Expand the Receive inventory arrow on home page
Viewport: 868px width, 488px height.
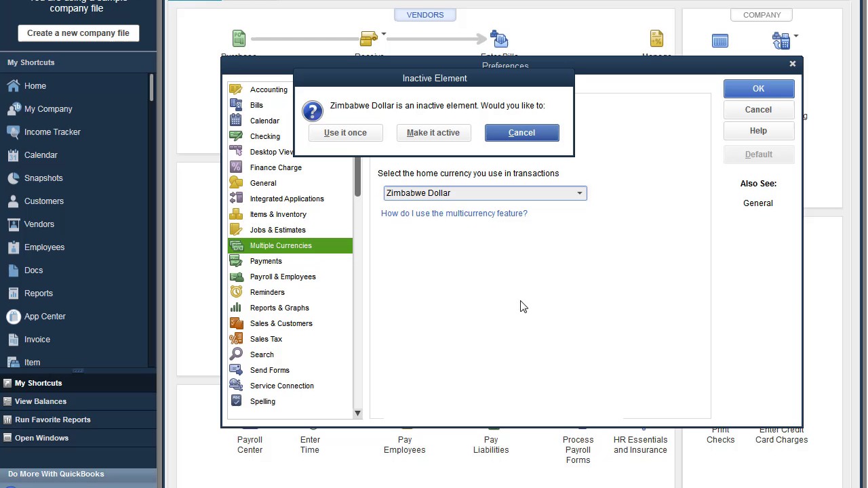coord(383,34)
